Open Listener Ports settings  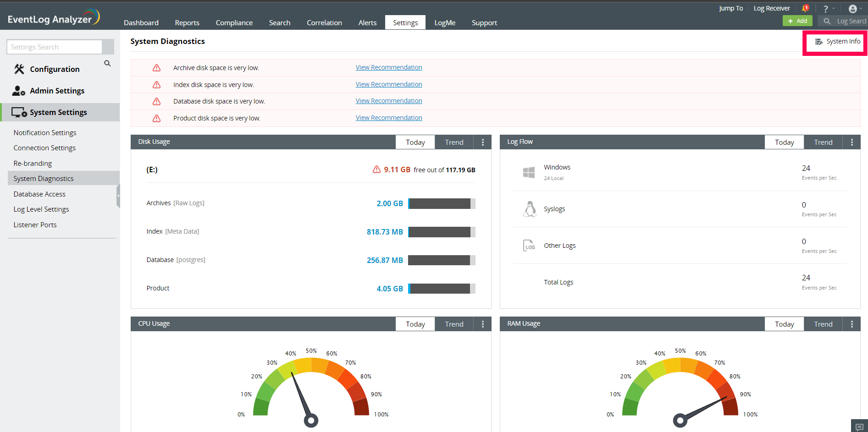35,225
